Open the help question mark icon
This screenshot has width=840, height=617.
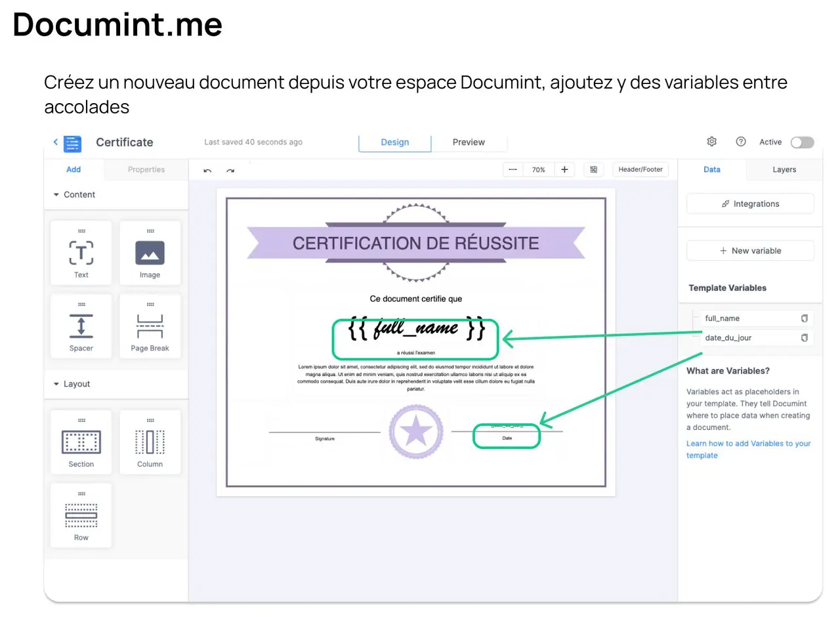pyautogui.click(x=741, y=142)
